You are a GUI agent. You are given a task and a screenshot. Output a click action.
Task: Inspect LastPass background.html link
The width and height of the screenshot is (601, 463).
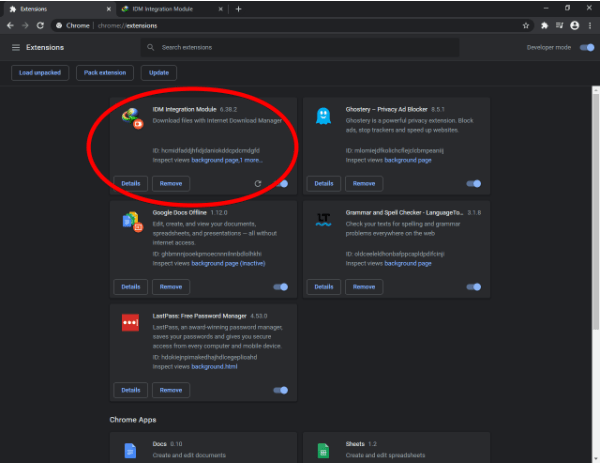coord(214,367)
